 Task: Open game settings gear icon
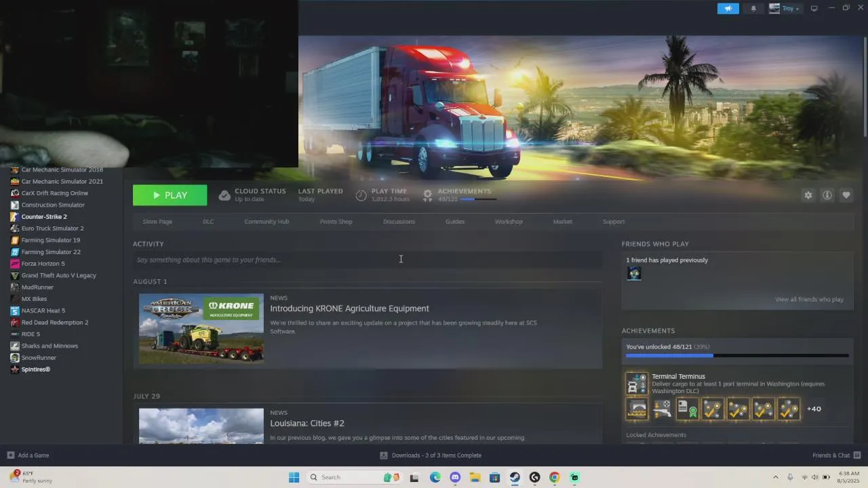pos(808,195)
